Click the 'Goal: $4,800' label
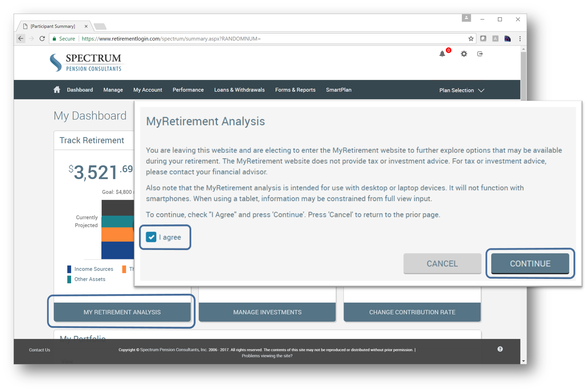The image size is (587, 392). pyautogui.click(x=117, y=192)
